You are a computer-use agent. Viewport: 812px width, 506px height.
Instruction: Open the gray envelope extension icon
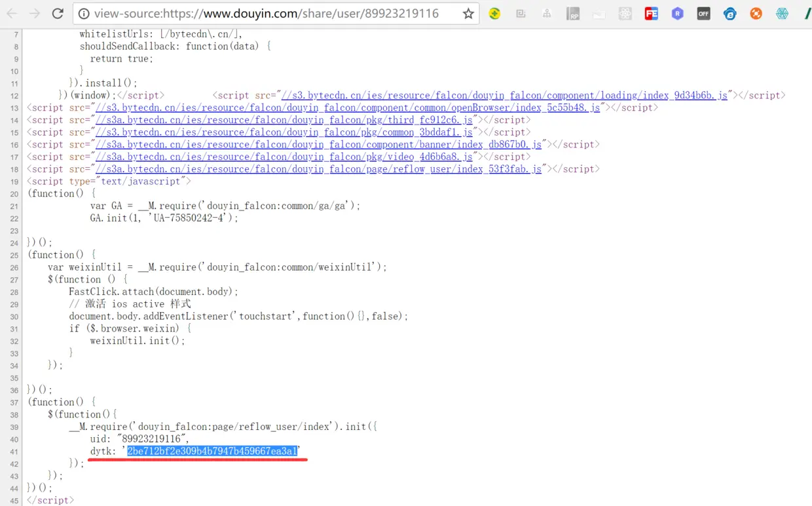point(599,14)
